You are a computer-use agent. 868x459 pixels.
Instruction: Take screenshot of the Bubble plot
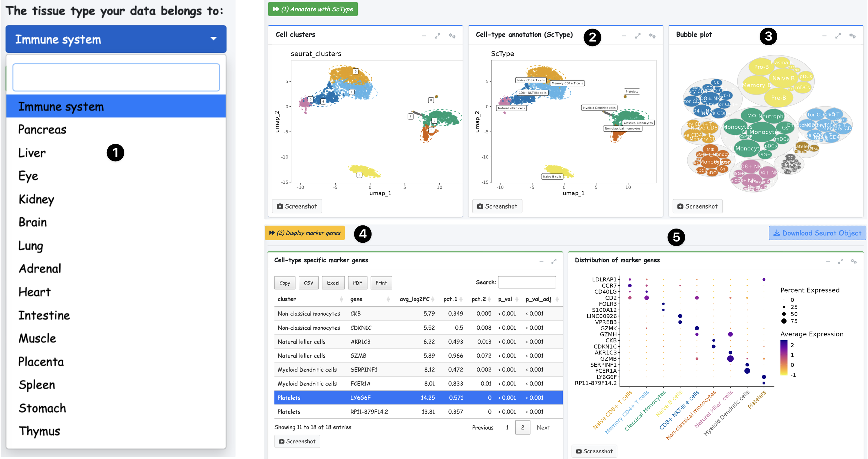[697, 206]
